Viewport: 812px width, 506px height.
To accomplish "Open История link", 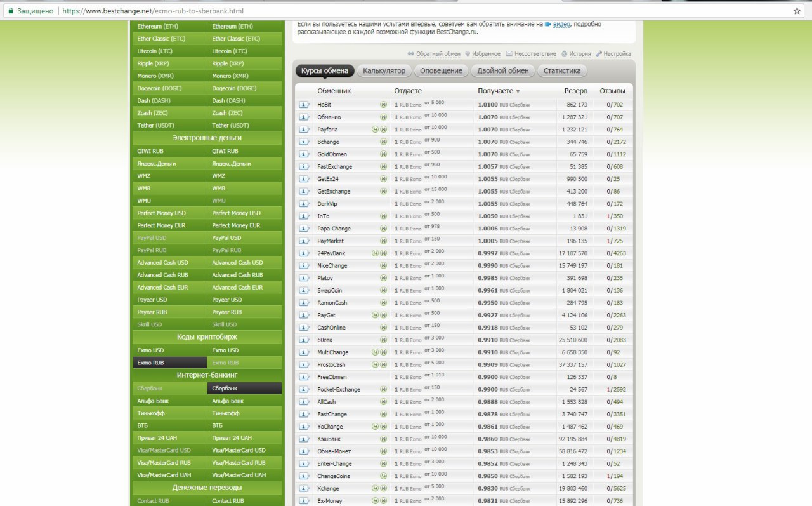I will tap(580, 54).
